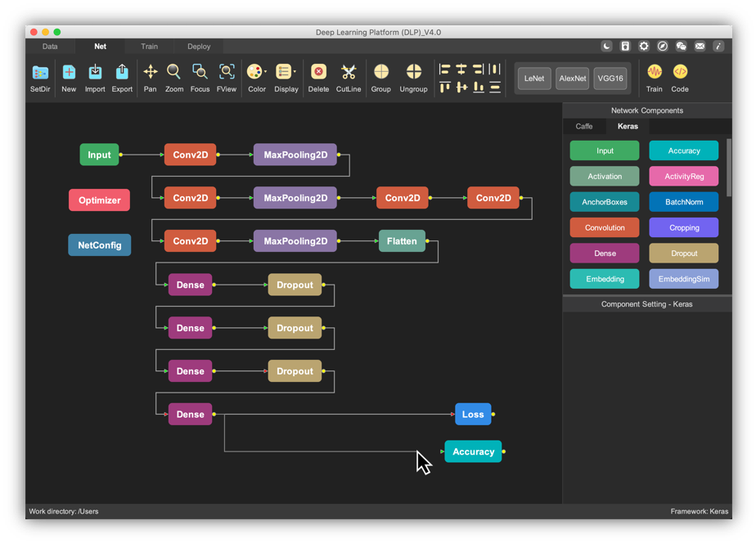Switch to the Train tab
Image resolution: width=756 pixels, height=543 pixels.
[149, 47]
